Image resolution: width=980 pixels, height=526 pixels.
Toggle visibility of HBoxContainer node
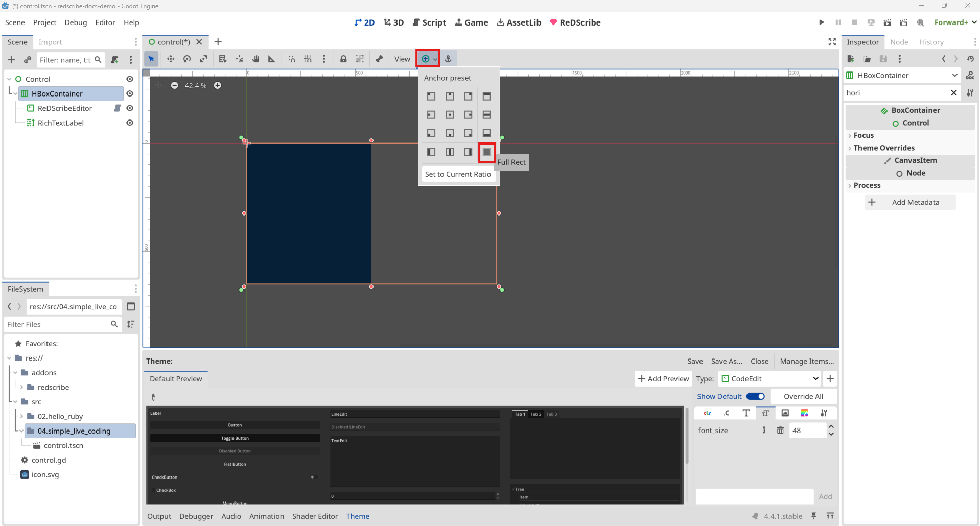130,93
